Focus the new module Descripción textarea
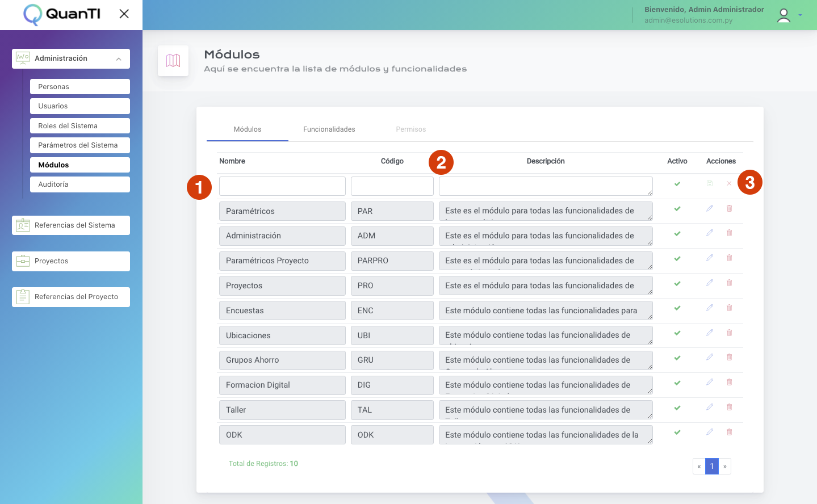 pos(546,186)
